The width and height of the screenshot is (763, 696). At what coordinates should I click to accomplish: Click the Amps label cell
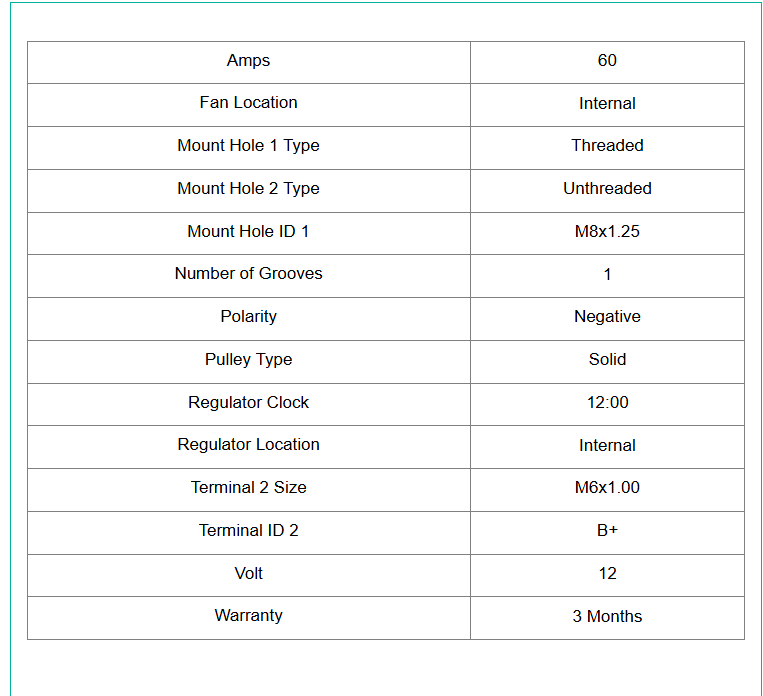pos(248,61)
